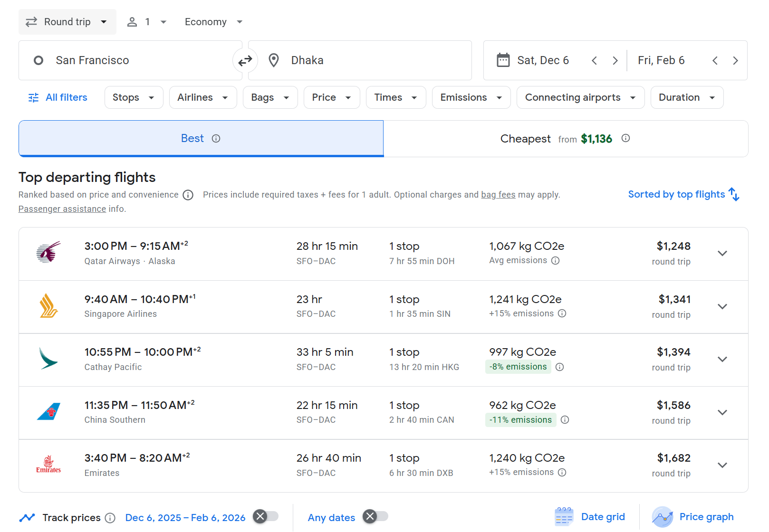Screen dimensions: 769x532
Task: Show -8% emissions info icon
Action: click(x=560, y=367)
